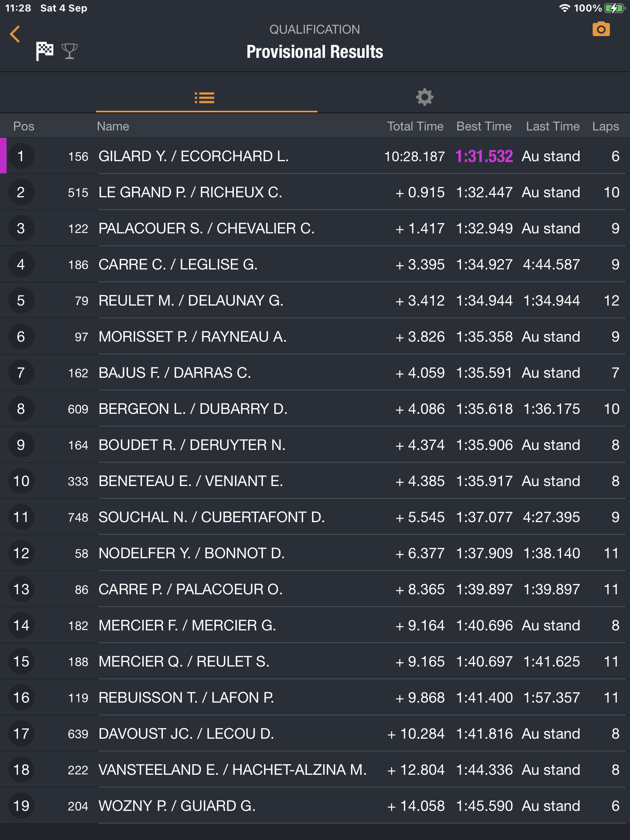Tap the purple best time 1:31.532
The image size is (630, 840).
click(x=484, y=156)
